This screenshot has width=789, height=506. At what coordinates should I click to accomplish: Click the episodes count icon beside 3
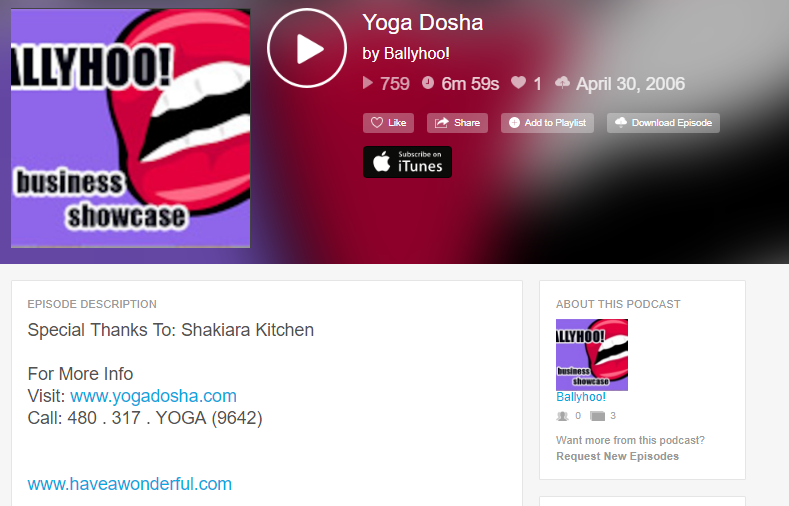pyautogui.click(x=597, y=416)
